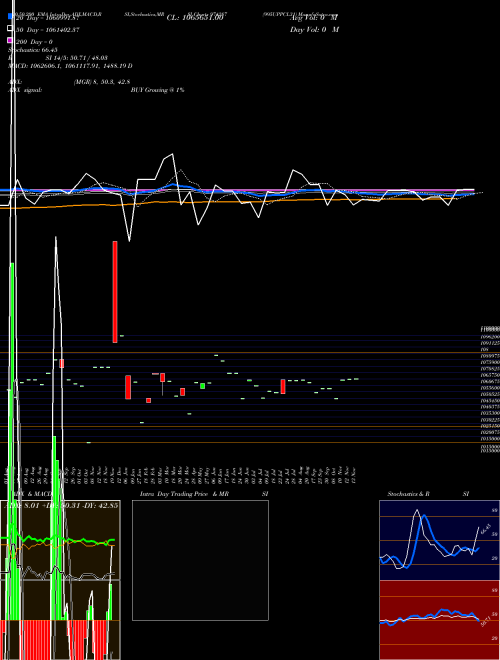Click the tall red candlestick in price chart
500x660 pixels.
(x=115, y=292)
